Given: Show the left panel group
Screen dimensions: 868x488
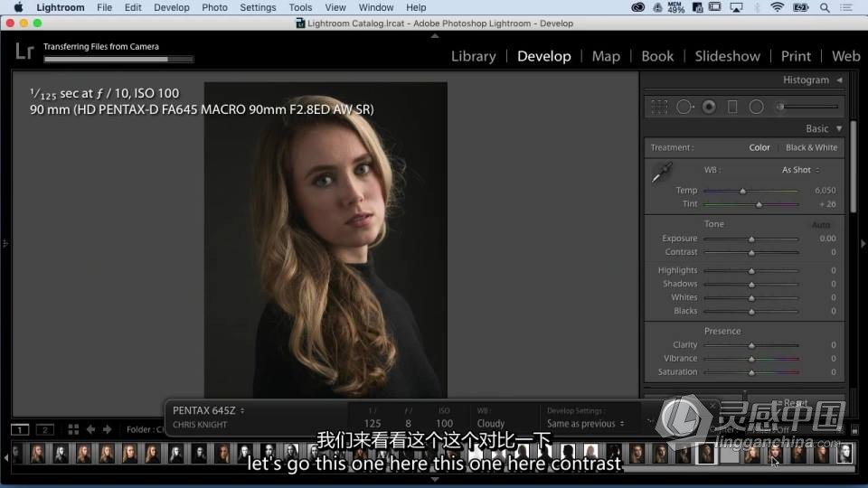Looking at the screenshot, I should pyautogui.click(x=5, y=243).
